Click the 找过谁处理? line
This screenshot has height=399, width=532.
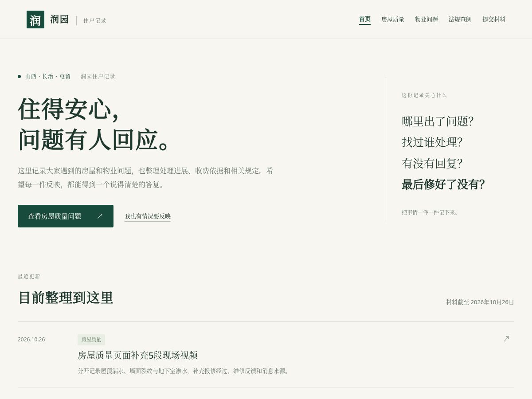[432, 142]
